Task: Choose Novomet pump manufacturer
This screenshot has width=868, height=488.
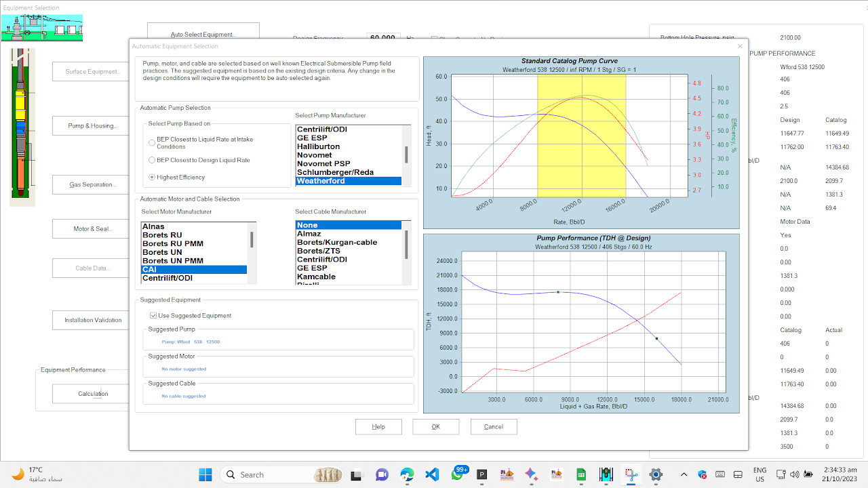Action: point(349,155)
